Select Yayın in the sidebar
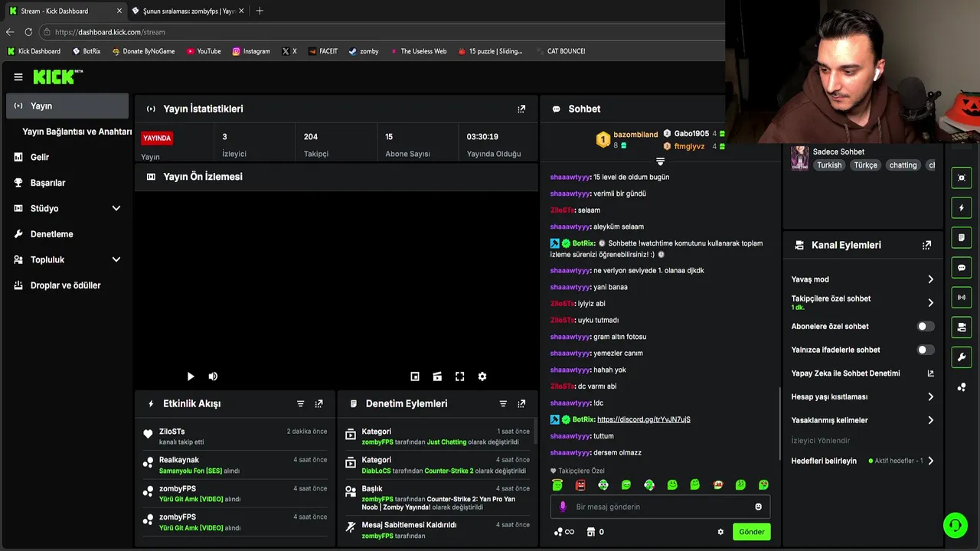This screenshot has width=980, height=551. pos(67,106)
